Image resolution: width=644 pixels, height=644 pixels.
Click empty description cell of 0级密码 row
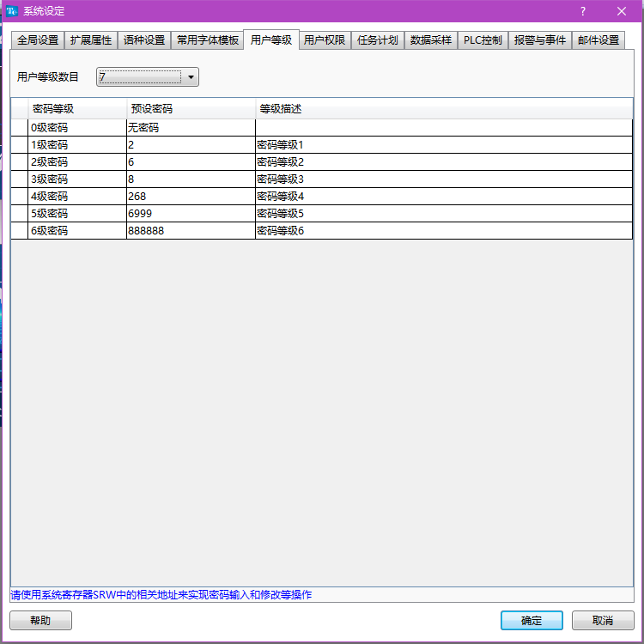click(444, 128)
